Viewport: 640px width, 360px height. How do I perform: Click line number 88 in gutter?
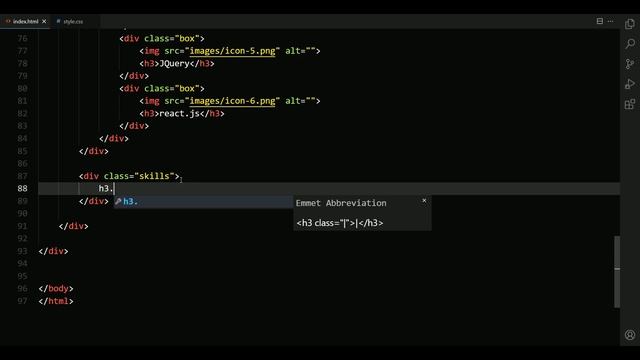coord(22,189)
